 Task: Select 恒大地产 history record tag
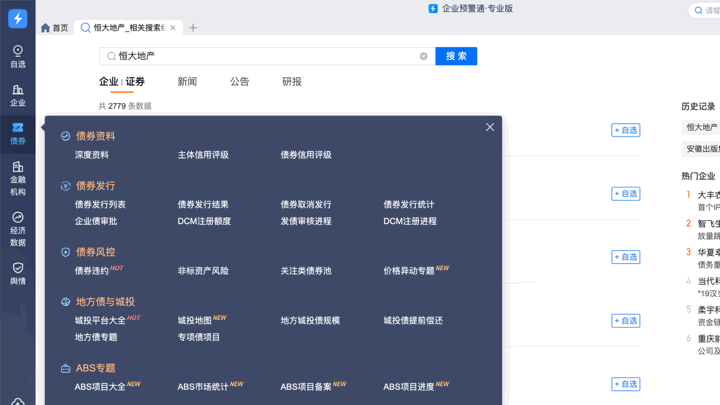[x=701, y=128]
